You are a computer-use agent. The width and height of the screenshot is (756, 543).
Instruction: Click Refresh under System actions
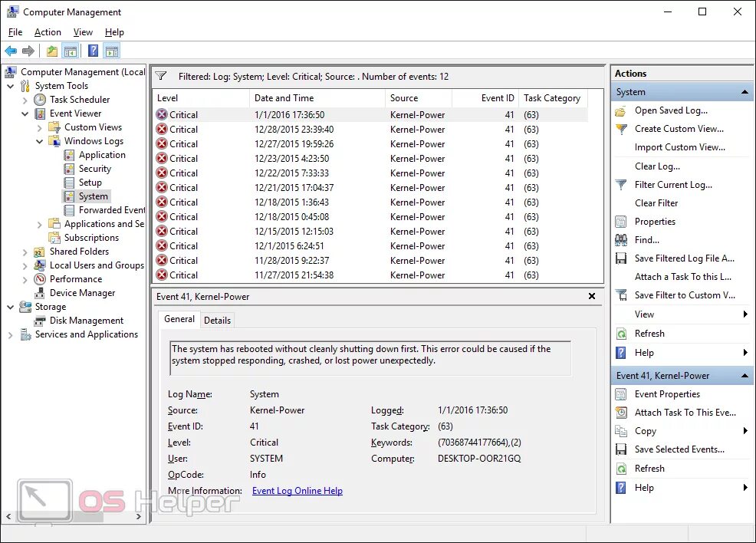click(x=649, y=333)
